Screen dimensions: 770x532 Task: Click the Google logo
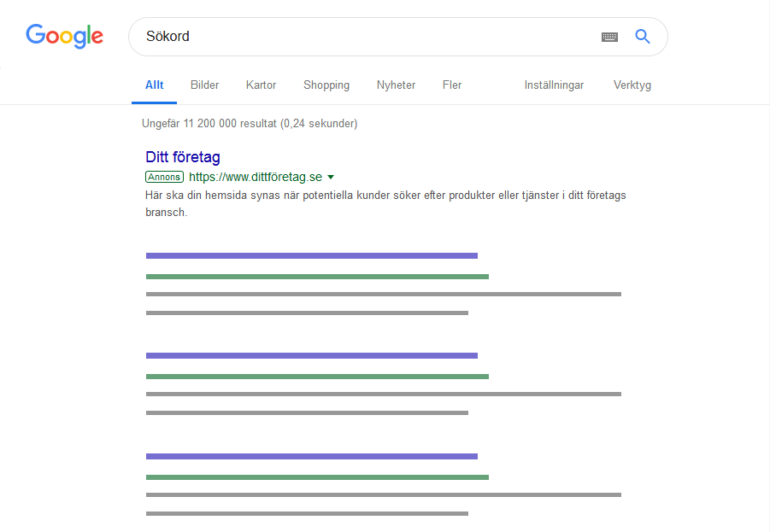click(x=64, y=36)
